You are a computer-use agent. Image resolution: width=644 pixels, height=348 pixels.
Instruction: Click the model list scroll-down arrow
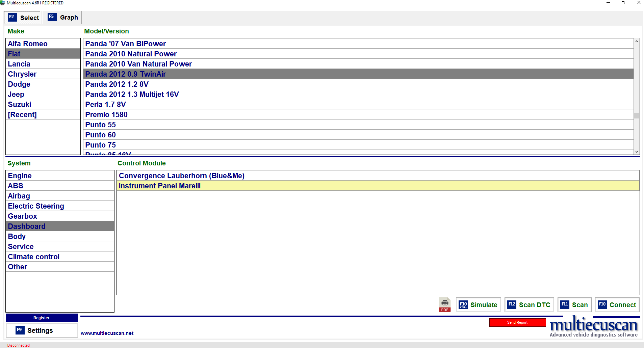click(637, 152)
